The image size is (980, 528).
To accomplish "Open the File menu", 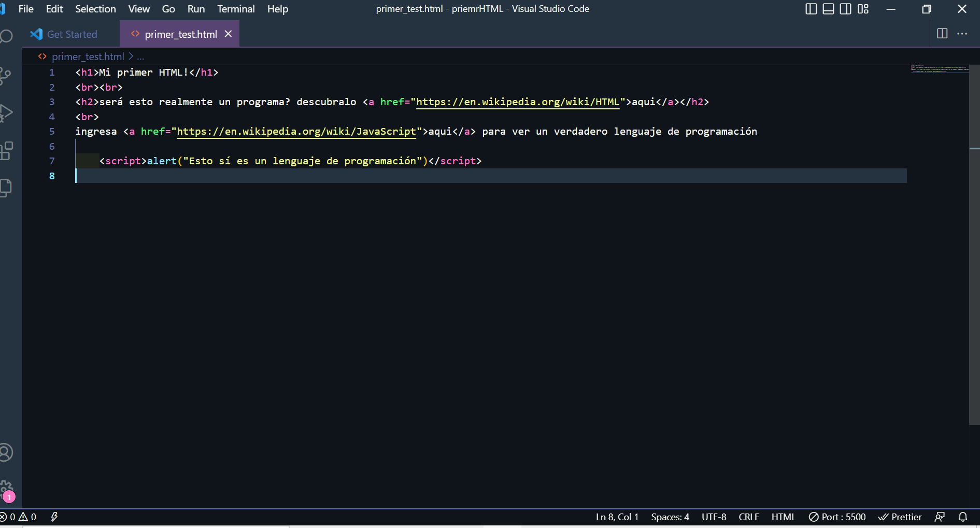I will (26, 9).
